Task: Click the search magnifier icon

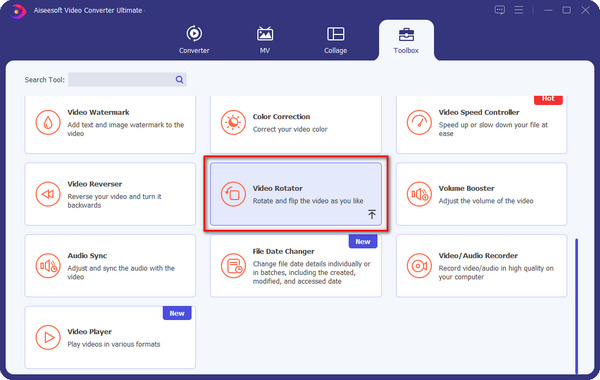Action: coord(179,80)
